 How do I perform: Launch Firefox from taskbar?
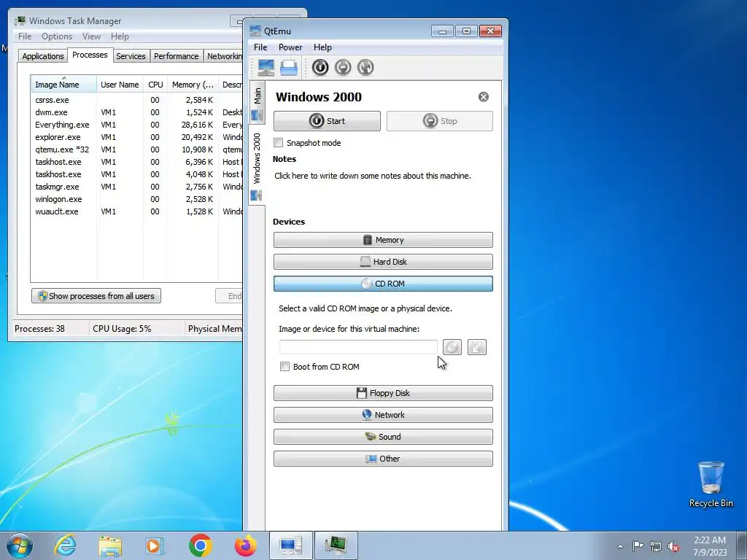(x=245, y=545)
